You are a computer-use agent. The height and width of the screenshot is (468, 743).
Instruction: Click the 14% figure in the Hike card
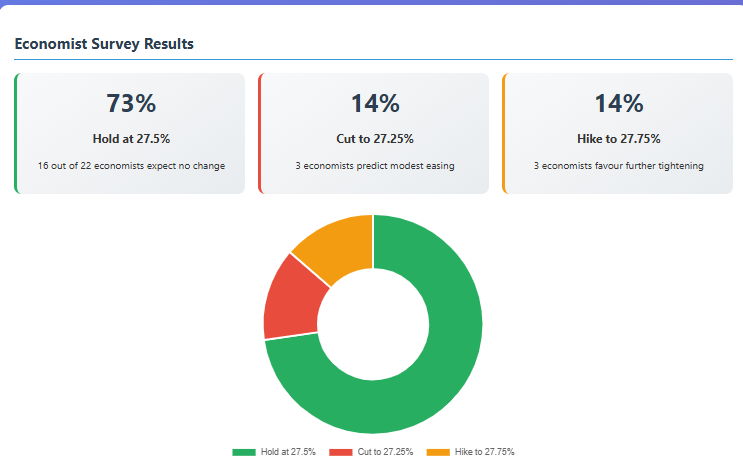point(618,103)
